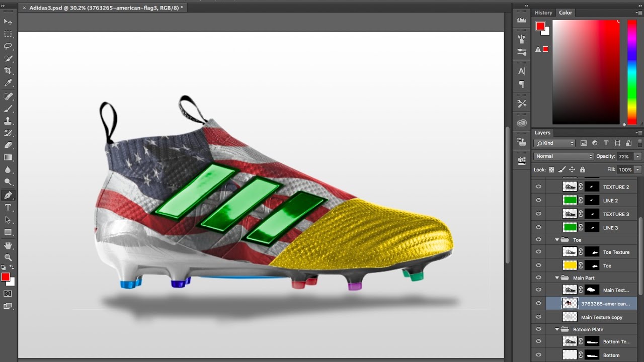Image resolution: width=644 pixels, height=362 pixels.
Task: Select the Clone Stamp tool
Action: pos(8,121)
